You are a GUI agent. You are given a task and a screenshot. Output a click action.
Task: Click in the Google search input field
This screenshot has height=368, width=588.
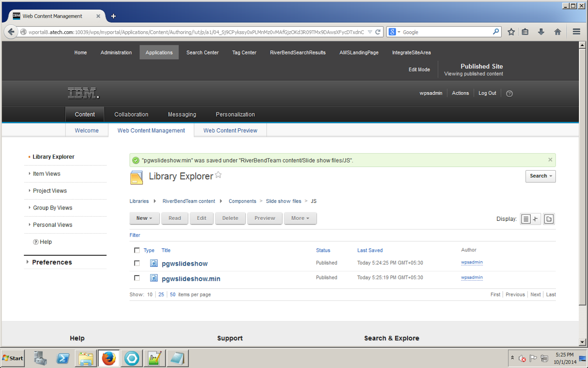point(447,32)
